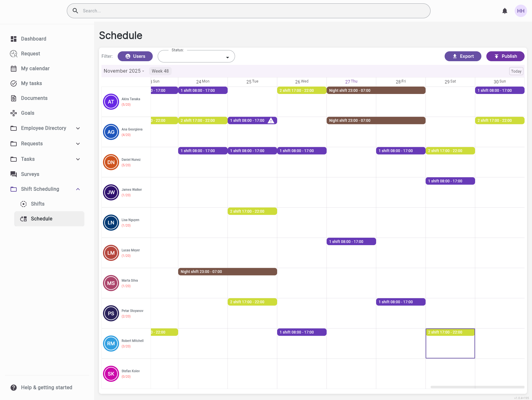Open the Help & getting started icon
The height and width of the screenshot is (400, 532).
pyautogui.click(x=14, y=388)
